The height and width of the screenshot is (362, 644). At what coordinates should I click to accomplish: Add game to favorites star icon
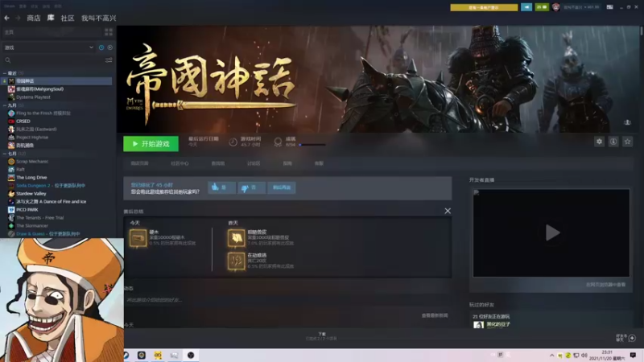628,142
